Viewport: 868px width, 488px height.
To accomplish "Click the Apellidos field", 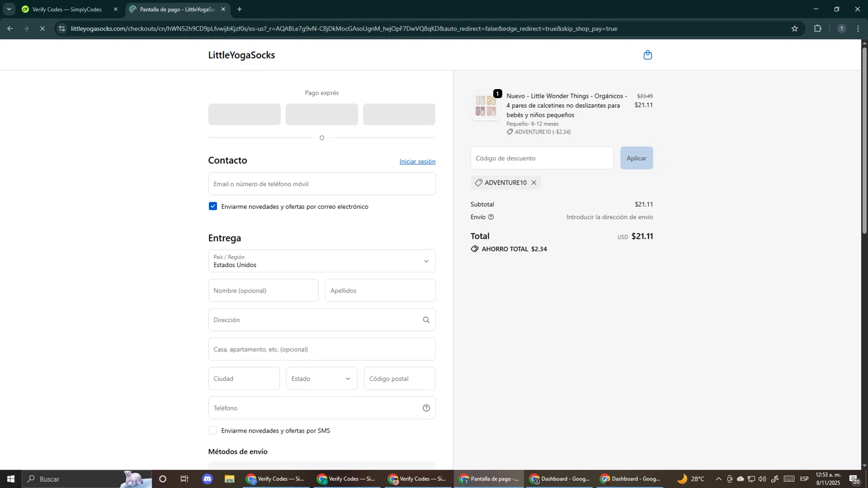I will [x=380, y=291].
